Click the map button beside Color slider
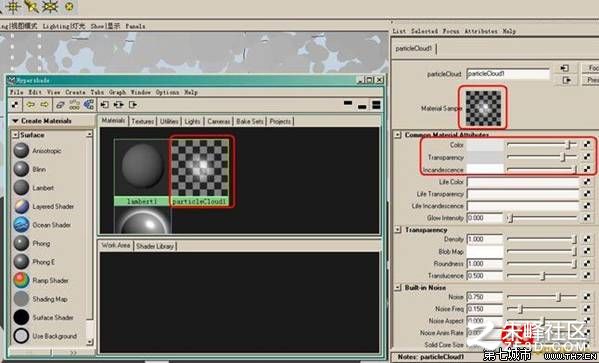This screenshot has width=599, height=363. click(587, 144)
